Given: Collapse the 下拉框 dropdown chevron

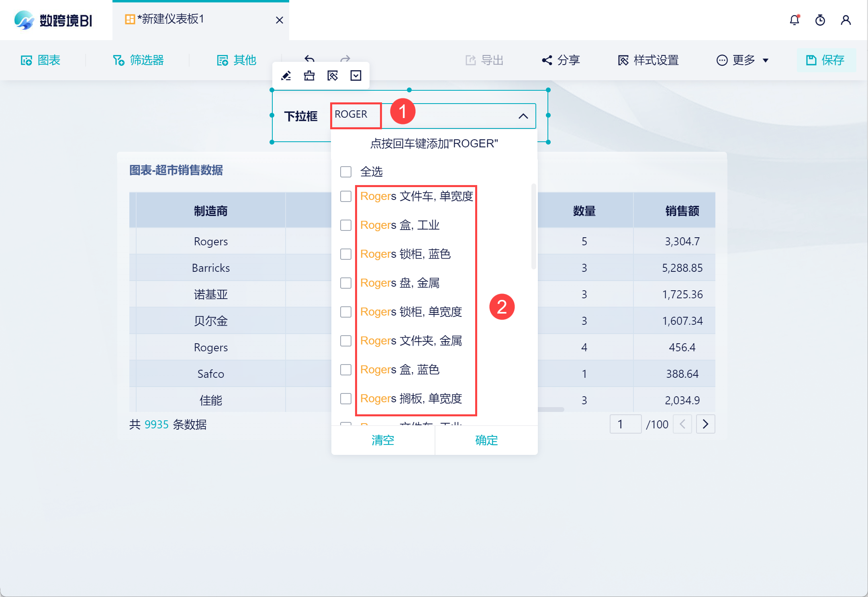Looking at the screenshot, I should click(523, 116).
